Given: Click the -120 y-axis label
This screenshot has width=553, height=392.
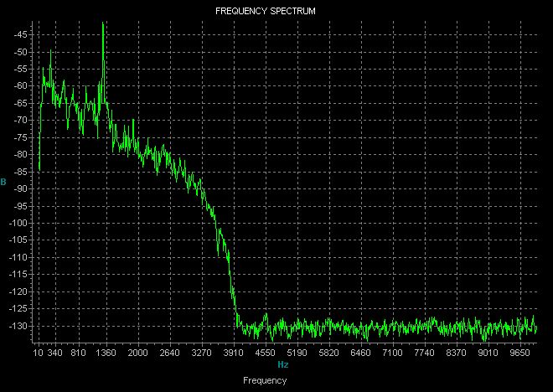Looking at the screenshot, I should point(17,291).
